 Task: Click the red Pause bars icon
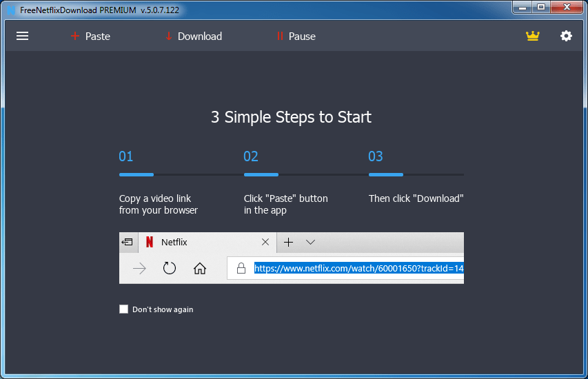point(280,36)
